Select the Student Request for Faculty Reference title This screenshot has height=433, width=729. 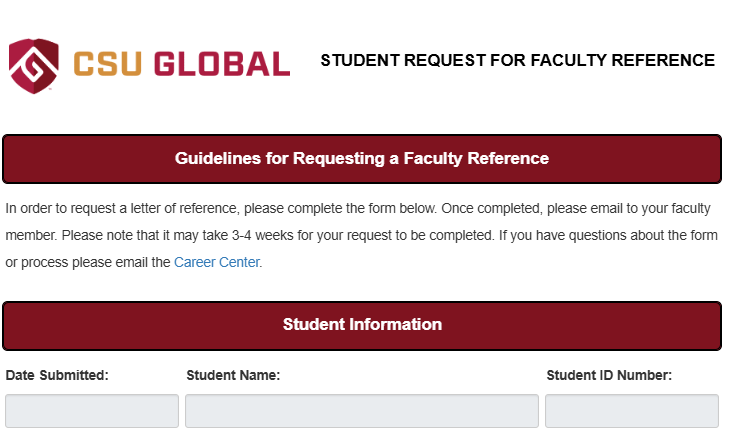pyautogui.click(x=517, y=61)
